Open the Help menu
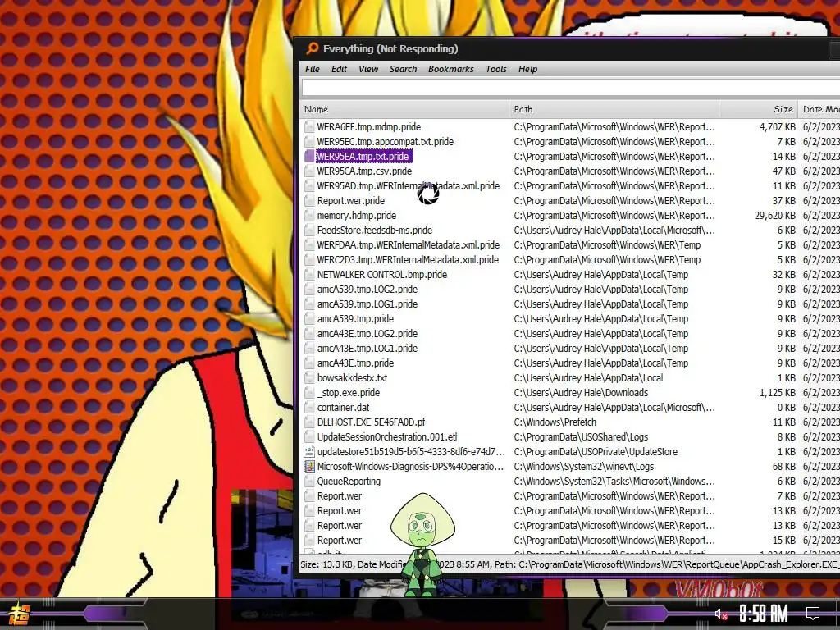The height and width of the screenshot is (630, 840). 527,69
